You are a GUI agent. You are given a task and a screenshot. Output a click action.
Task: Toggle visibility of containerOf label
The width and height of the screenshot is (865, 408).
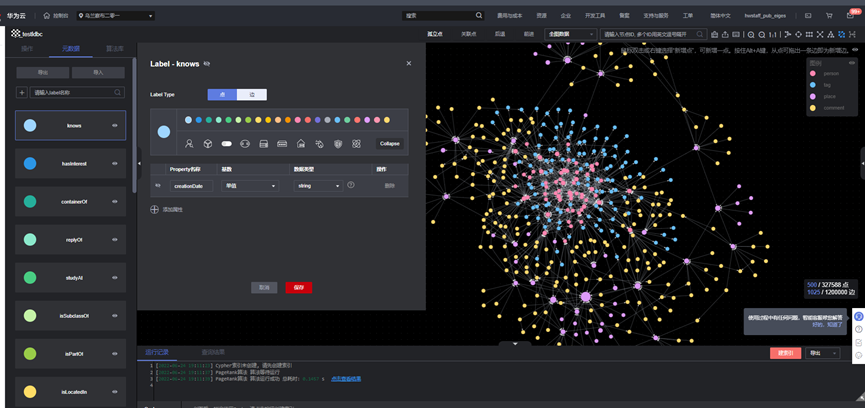(x=115, y=201)
